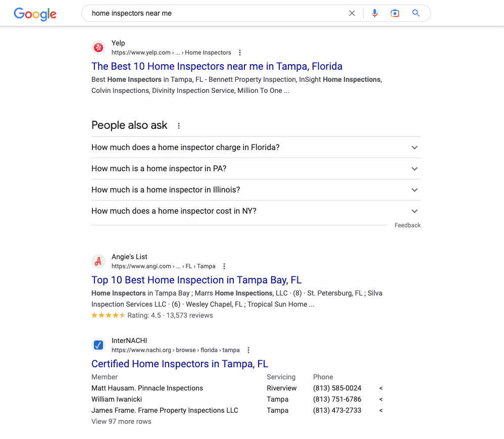This screenshot has width=504, height=439.
Task: Click phone number (813) 473-2733
Action: pos(337,410)
